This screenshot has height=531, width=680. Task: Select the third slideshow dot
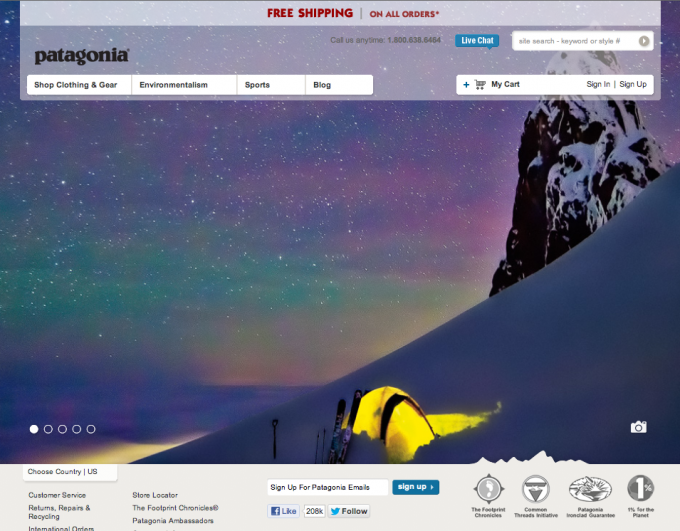(62, 429)
